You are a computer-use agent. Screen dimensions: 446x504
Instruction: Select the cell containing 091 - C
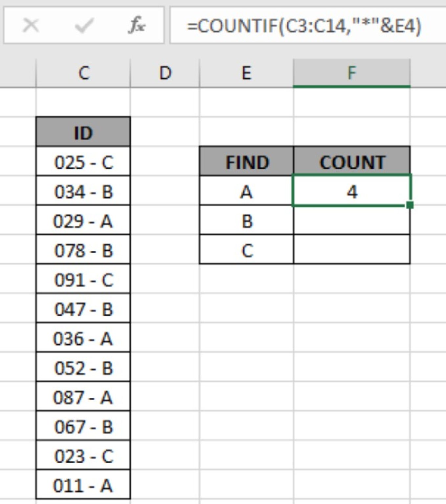[84, 279]
